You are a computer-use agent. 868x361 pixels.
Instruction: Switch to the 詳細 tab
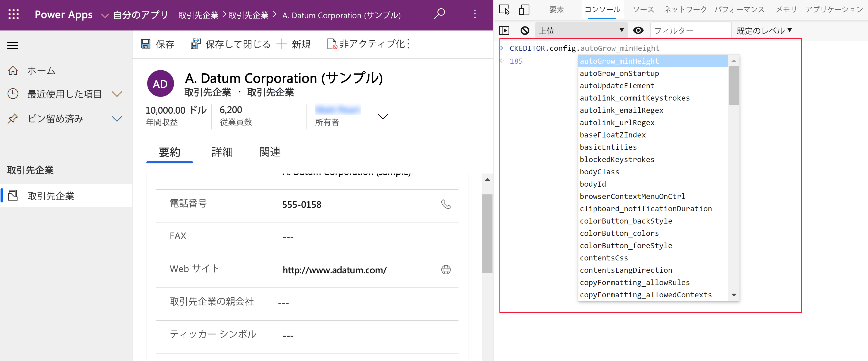[222, 152]
